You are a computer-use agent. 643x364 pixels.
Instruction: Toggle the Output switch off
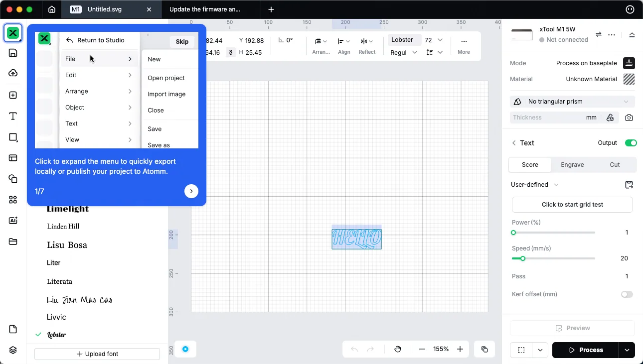631,143
